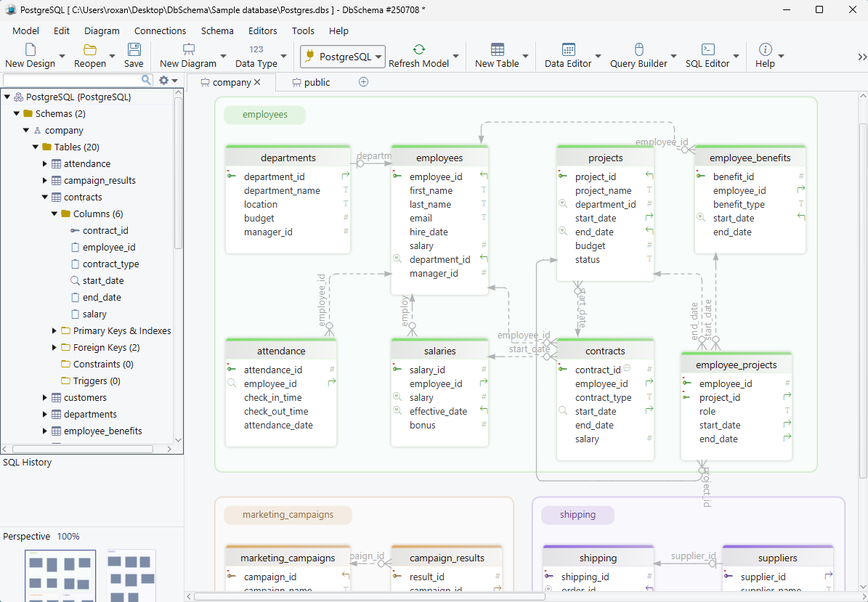Select campaign_results table in tree
The image size is (868, 602).
(x=100, y=180)
